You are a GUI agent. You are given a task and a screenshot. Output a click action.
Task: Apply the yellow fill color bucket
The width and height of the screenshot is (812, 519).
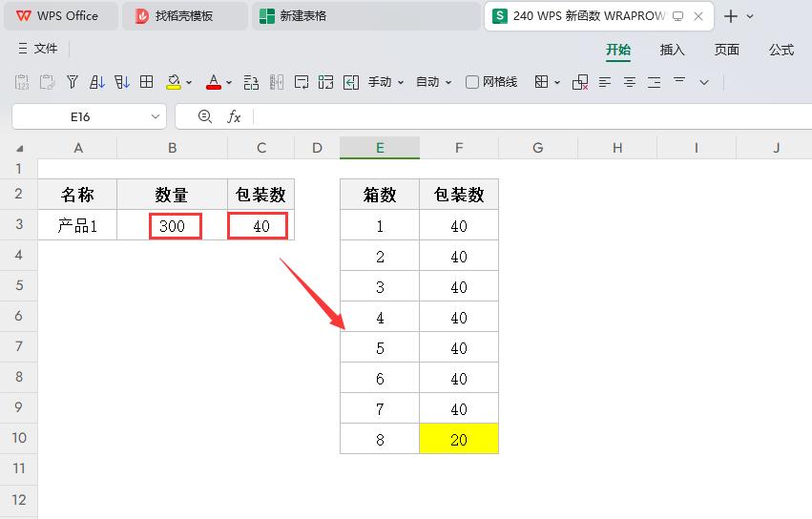point(174,83)
